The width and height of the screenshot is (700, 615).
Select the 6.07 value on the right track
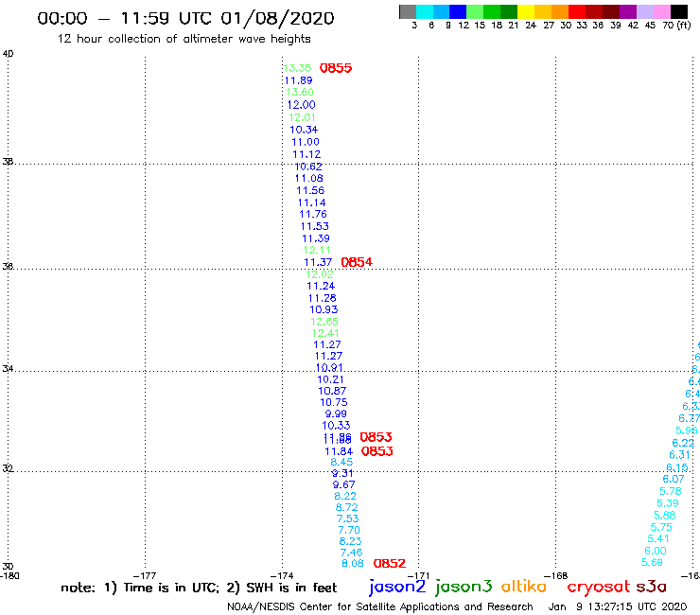coord(674,479)
